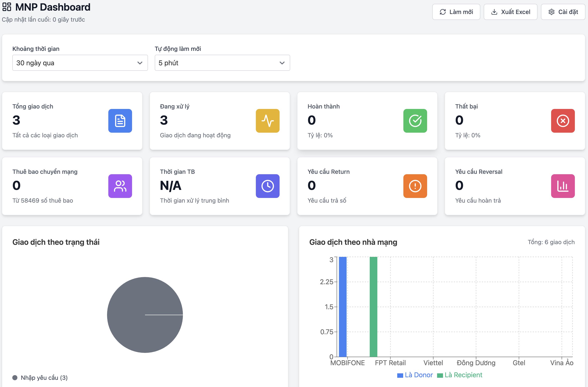This screenshot has height=387, width=588.
Task: Click the blue document icon for Tổng giao dịch
Action: click(x=120, y=121)
